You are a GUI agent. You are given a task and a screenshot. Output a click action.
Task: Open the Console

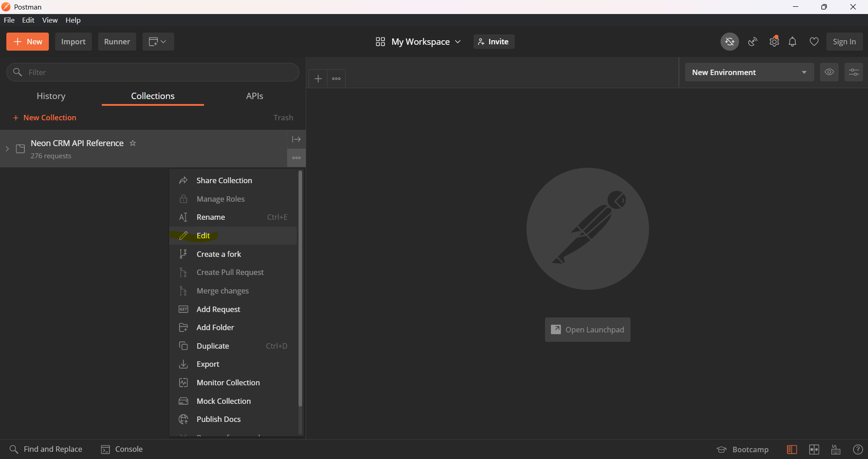tap(122, 449)
